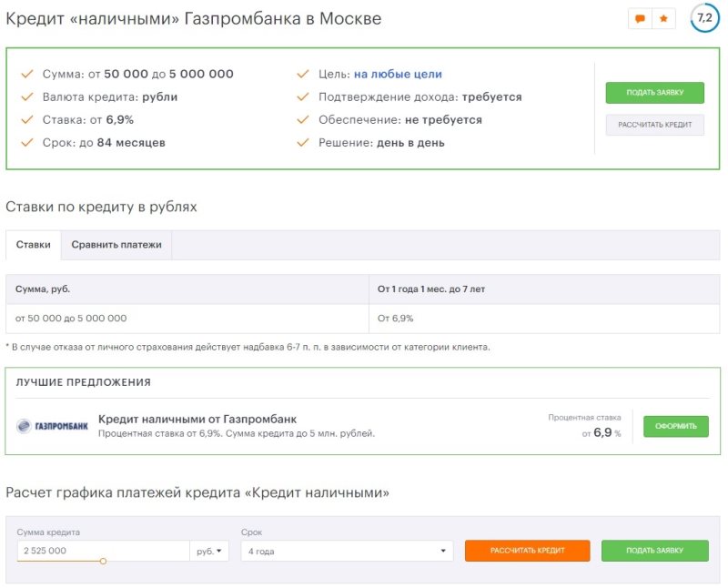Click the 7,2 rating circle
Screen dimensions: 728x588
point(704,18)
